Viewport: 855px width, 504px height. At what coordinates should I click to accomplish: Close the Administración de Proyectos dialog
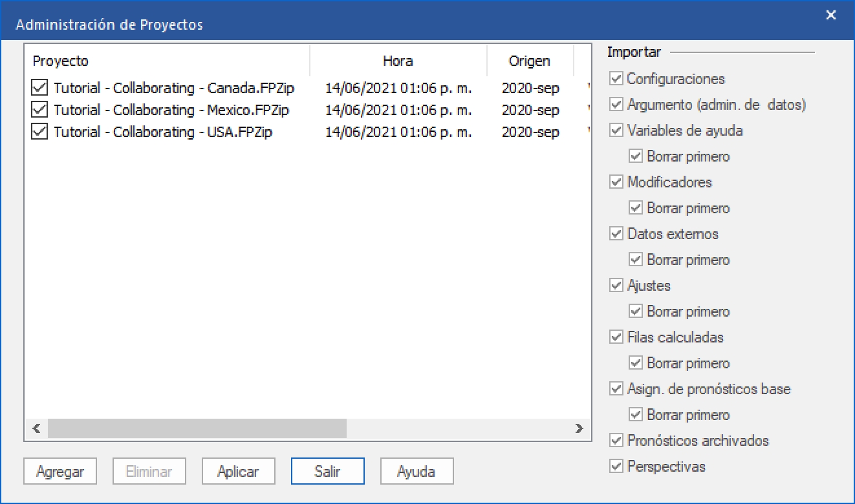(x=831, y=16)
